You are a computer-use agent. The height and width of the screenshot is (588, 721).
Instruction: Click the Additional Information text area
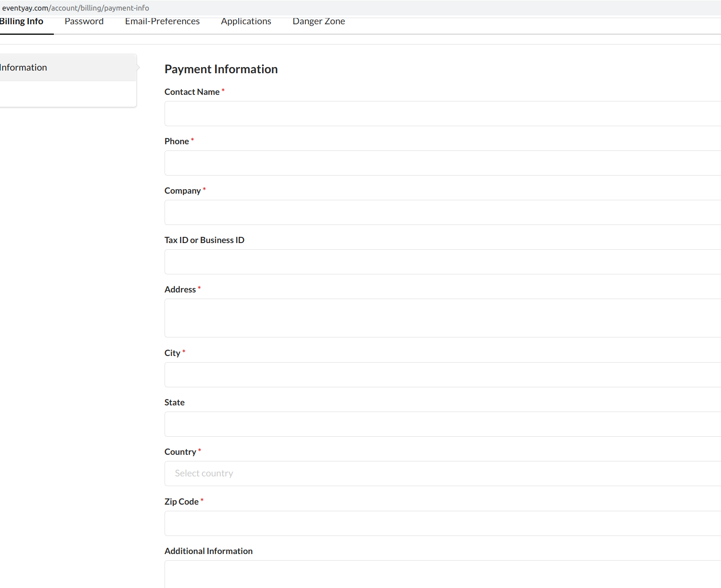pos(443,574)
